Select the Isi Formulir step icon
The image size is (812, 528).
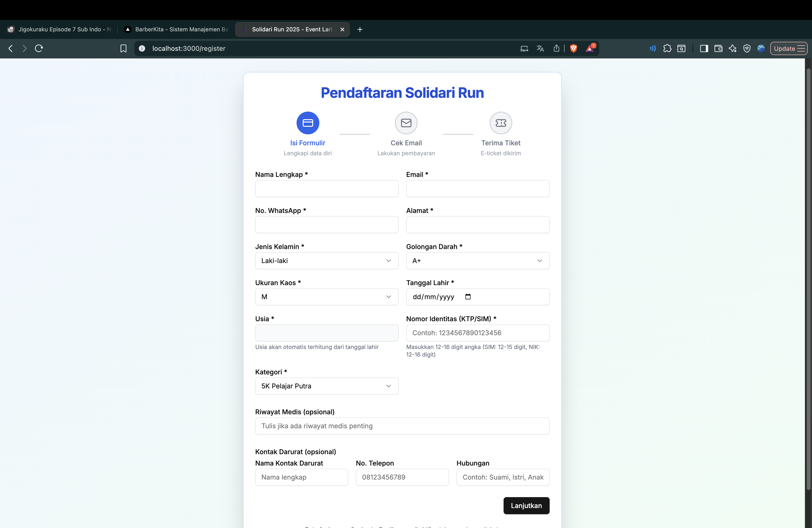point(307,123)
